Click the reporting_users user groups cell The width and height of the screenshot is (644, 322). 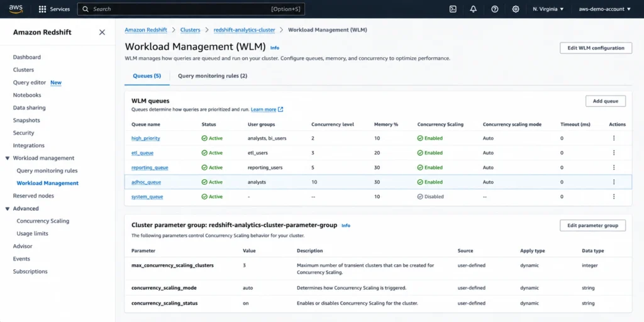tap(265, 167)
